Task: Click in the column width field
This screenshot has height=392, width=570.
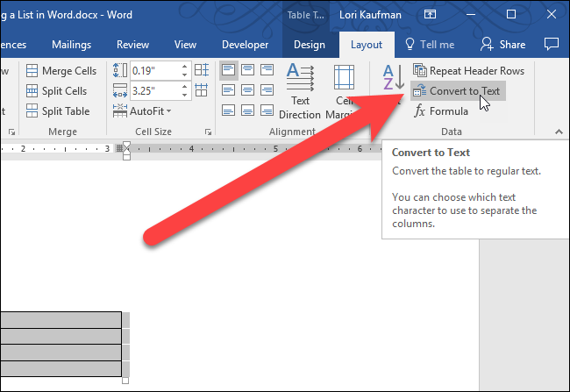Action: (x=153, y=89)
